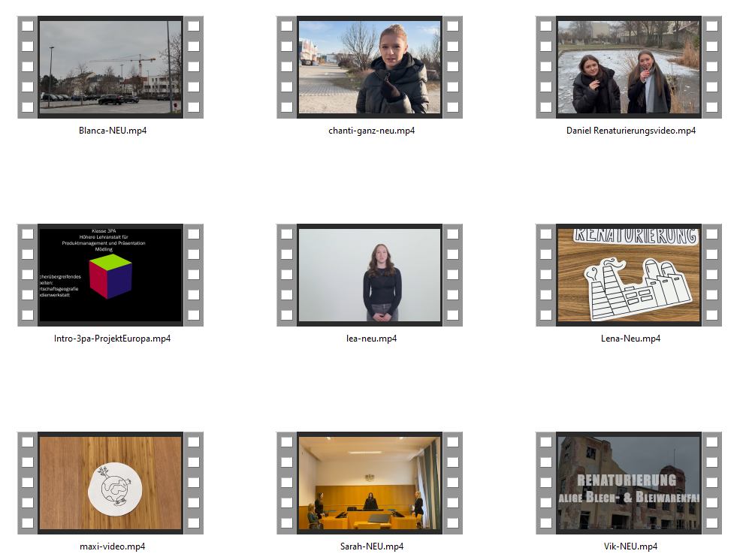The height and width of the screenshot is (560, 740).
Task: Select the Sarah-NEU.mp4 courtroom thumbnail
Action: pos(369,483)
